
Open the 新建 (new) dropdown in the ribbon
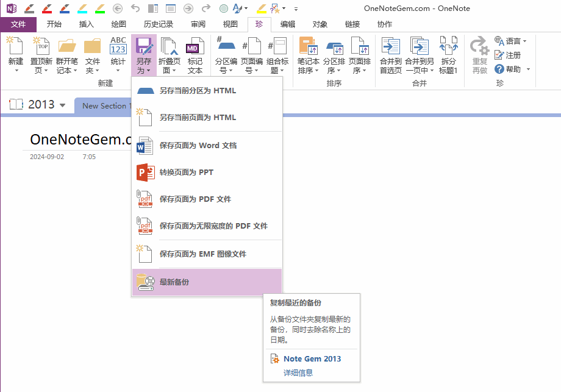(16, 71)
